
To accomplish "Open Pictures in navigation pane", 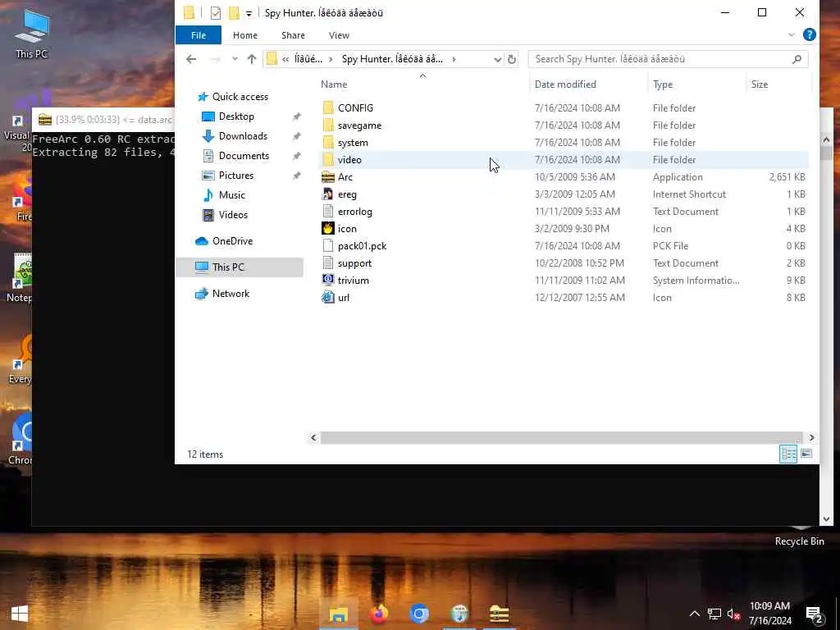I will (235, 176).
